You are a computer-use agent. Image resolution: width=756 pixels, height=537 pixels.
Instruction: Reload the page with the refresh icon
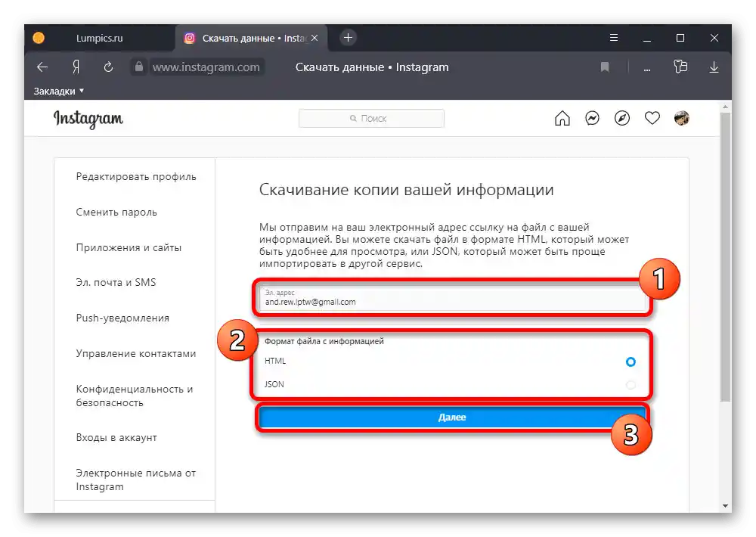point(108,67)
